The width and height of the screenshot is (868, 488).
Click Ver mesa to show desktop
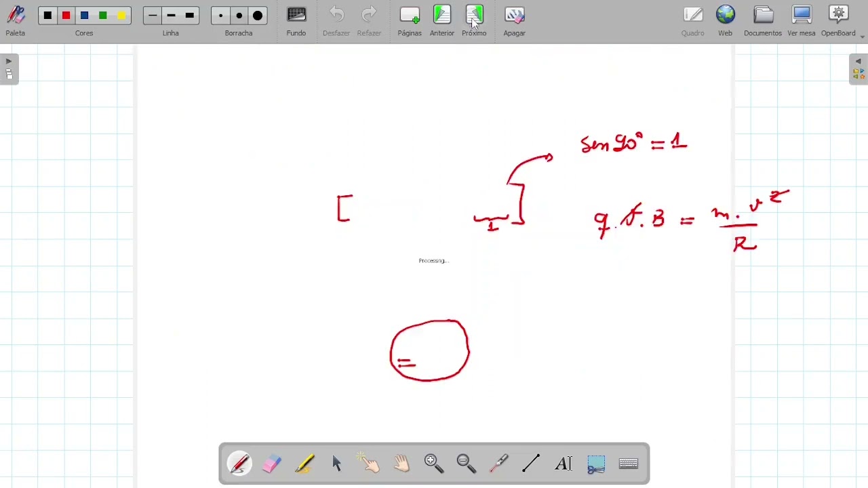(802, 20)
